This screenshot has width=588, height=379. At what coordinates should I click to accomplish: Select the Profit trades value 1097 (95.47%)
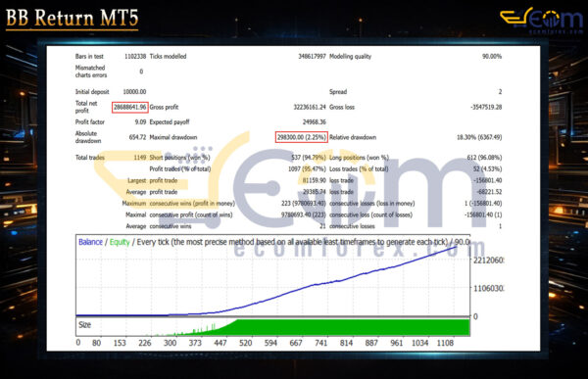pyautogui.click(x=307, y=168)
